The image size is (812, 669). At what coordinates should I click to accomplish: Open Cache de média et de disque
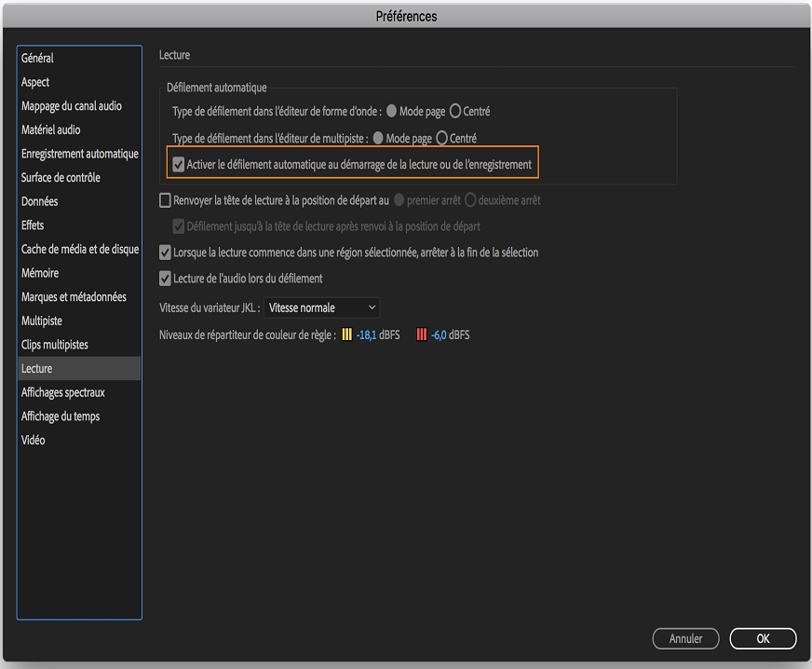coord(80,250)
